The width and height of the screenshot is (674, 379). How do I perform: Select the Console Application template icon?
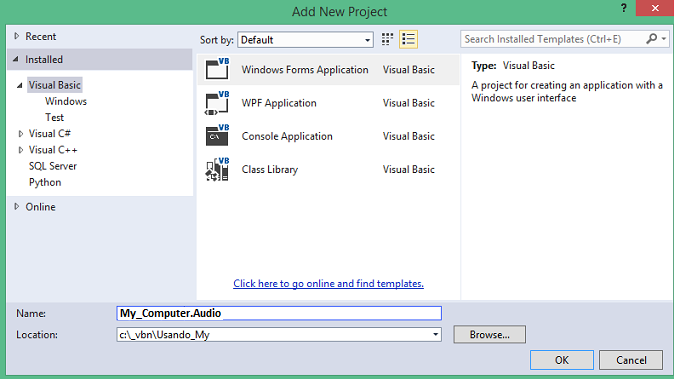(217, 136)
